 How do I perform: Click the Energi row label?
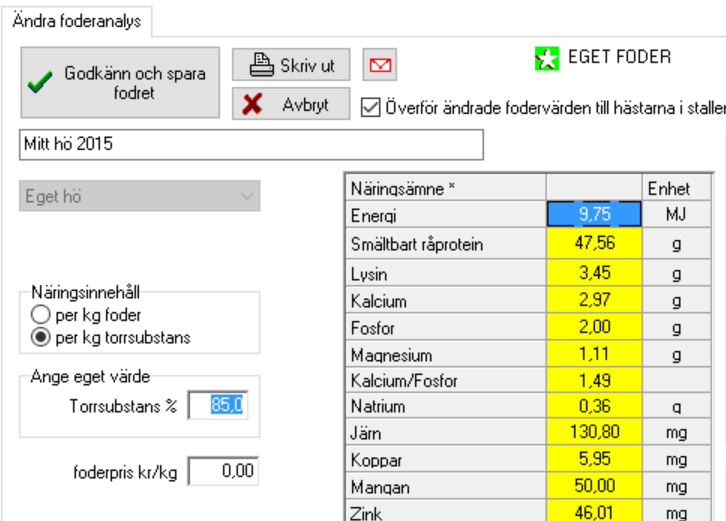[446, 214]
